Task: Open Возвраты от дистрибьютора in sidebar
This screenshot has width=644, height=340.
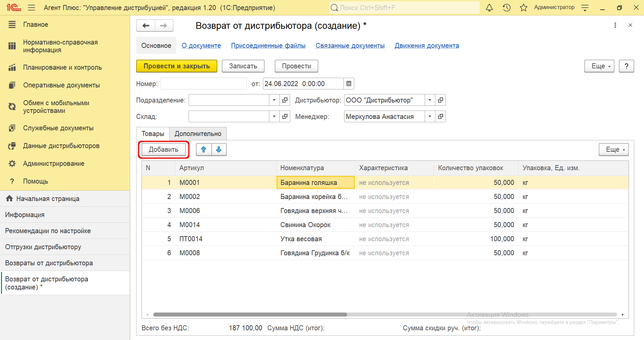Action: (65, 263)
